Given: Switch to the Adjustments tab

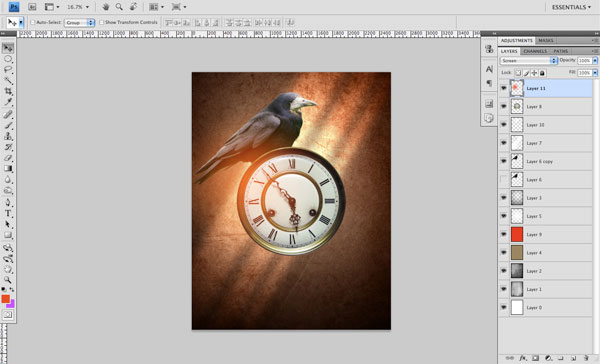Looking at the screenshot, I should (517, 40).
